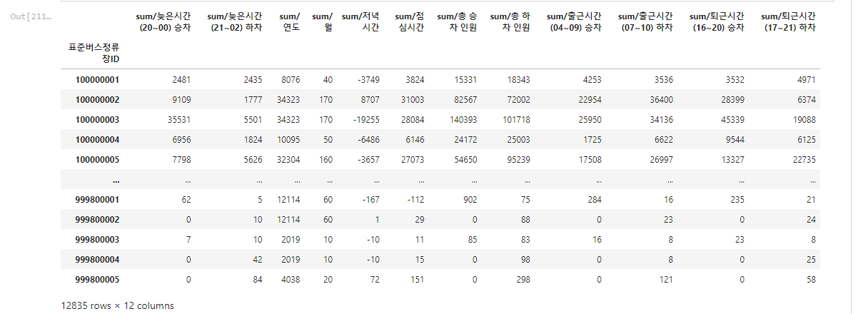Select row index 100000005

pos(97,159)
